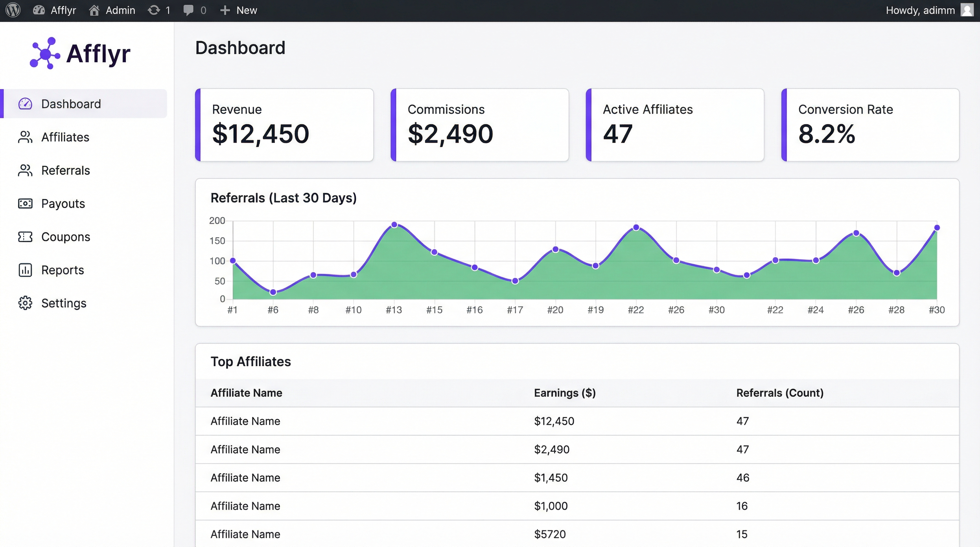The image size is (980, 547).
Task: Click the Referrals (Last 30 Days) chart title
Action: coord(284,198)
